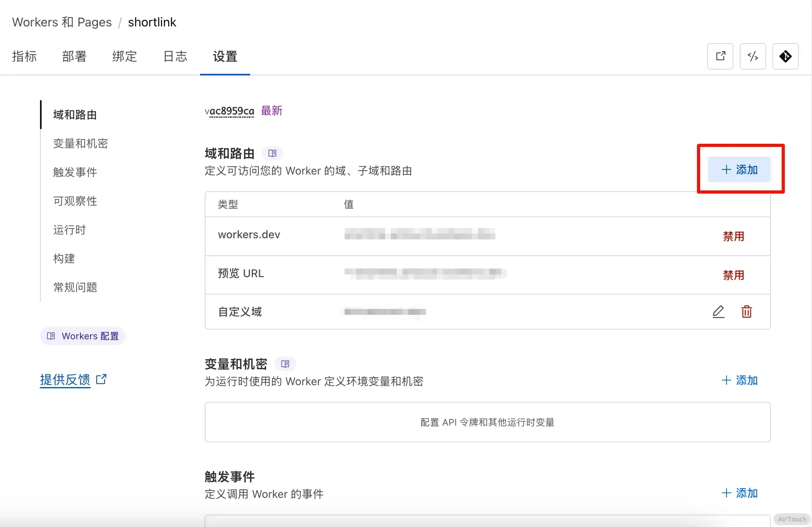Navigate to Workers 和 Pages breadcrumb

click(62, 22)
